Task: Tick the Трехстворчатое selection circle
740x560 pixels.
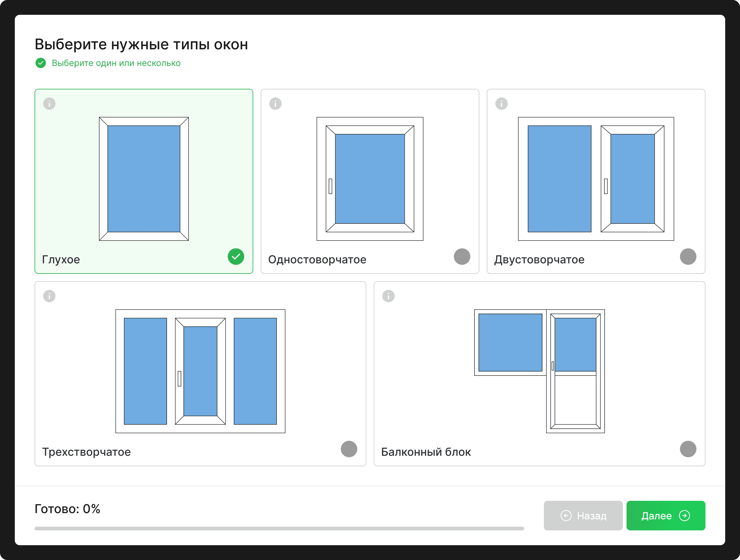Action: tap(349, 449)
